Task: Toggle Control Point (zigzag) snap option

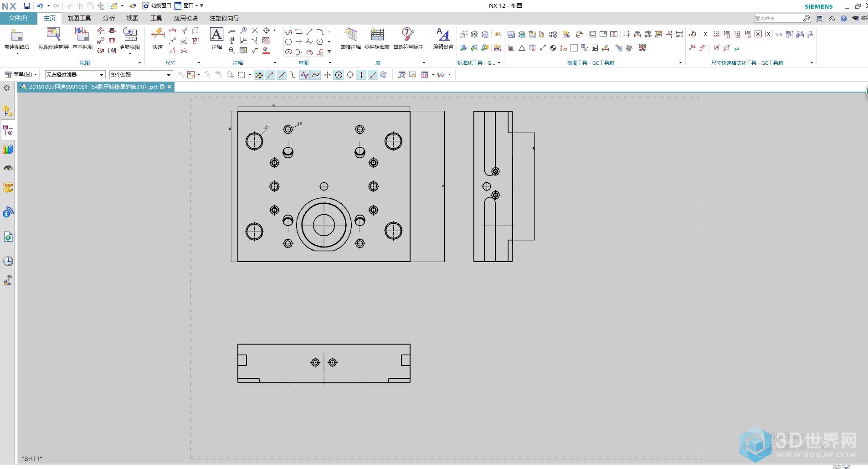Action: (304, 75)
